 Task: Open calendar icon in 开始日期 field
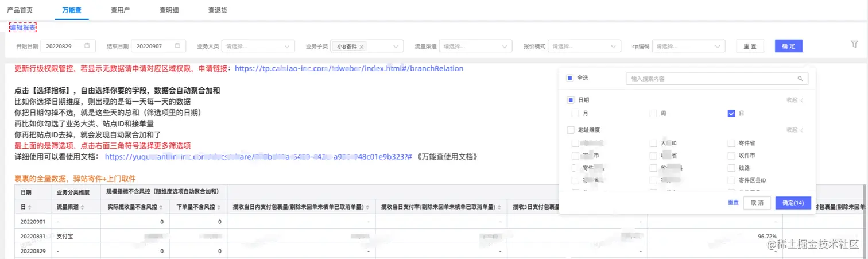coord(87,46)
